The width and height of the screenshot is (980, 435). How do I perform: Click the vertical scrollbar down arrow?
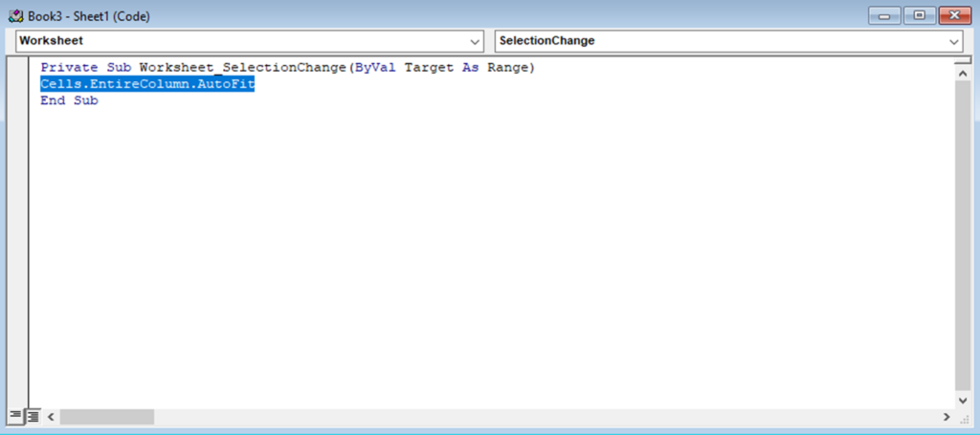click(x=963, y=400)
